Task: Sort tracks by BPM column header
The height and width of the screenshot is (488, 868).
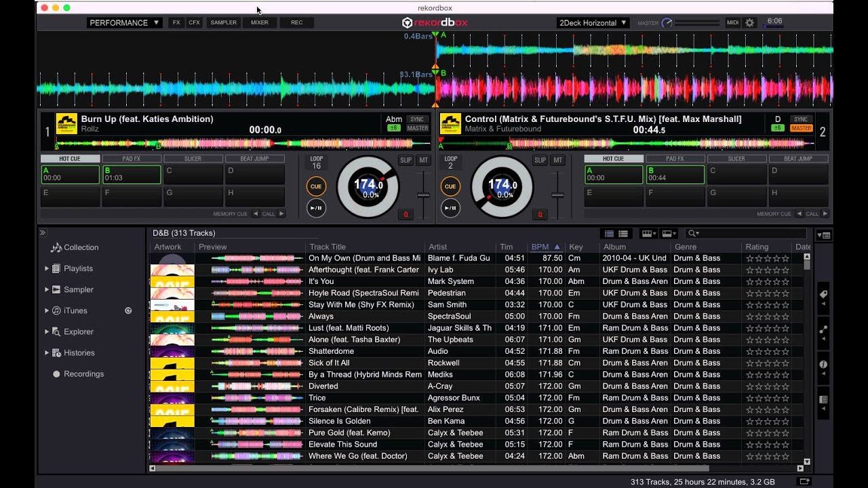Action: (547, 247)
